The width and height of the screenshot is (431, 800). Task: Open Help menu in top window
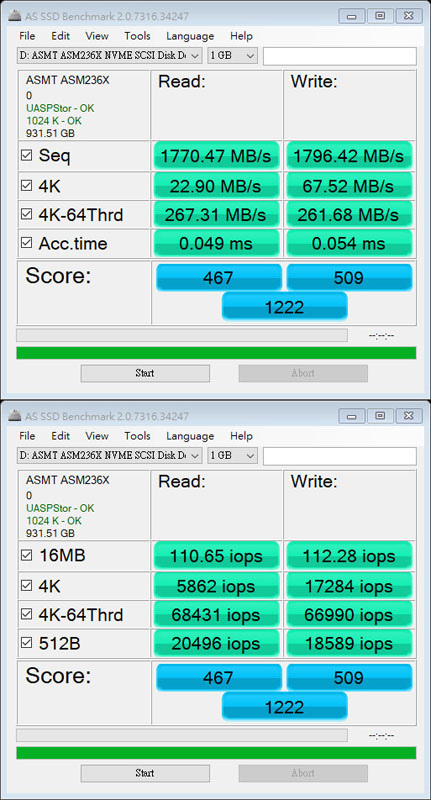click(x=241, y=36)
